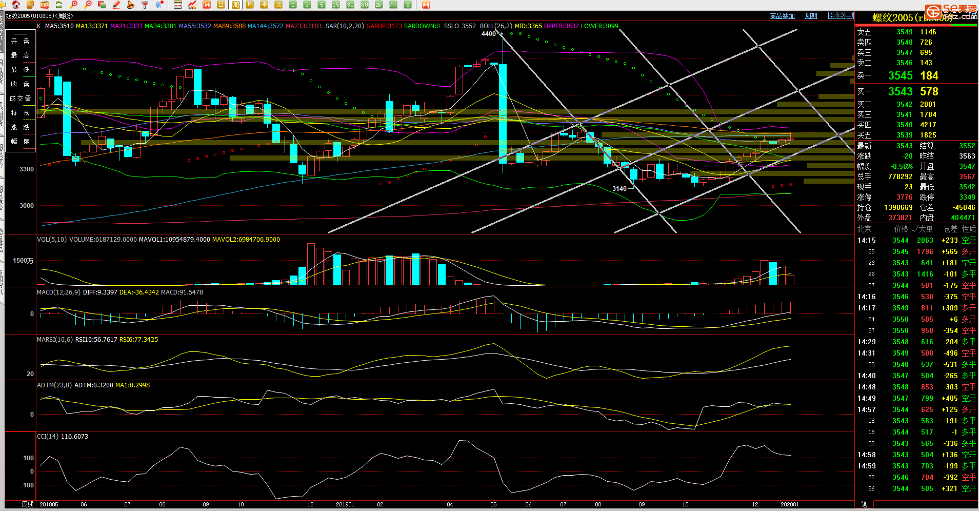Viewport: 980px width, 511px height.
Task: Click the 成交量 label in info box
Action: tap(20, 98)
